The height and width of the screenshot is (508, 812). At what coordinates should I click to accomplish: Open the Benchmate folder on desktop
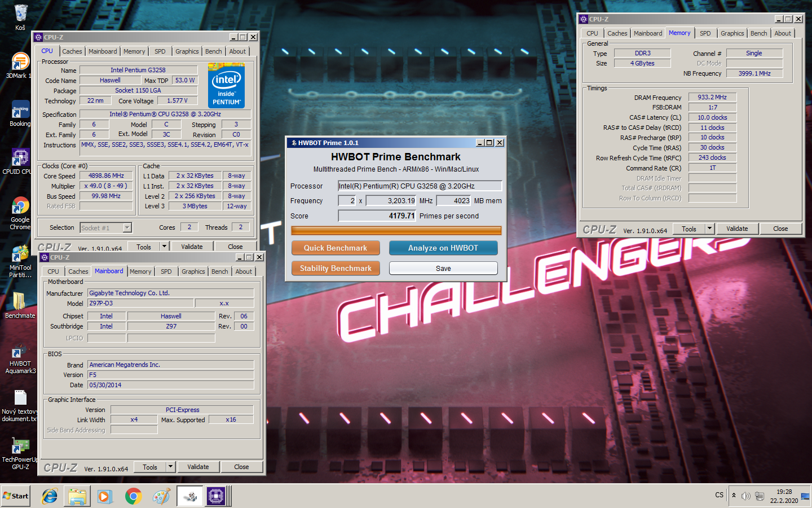coord(20,305)
